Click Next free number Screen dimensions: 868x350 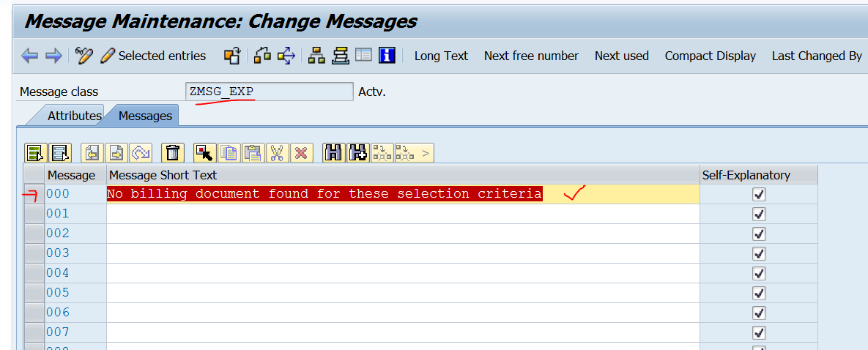532,56
